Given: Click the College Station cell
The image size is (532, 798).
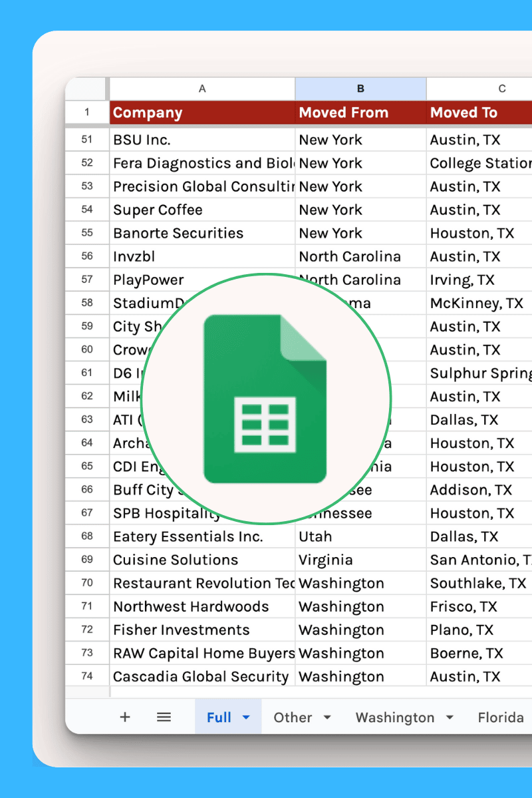Looking at the screenshot, I should pos(479,163).
